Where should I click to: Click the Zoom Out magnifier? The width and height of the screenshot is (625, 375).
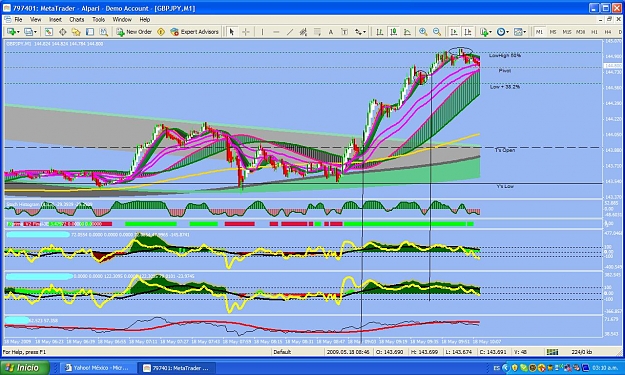pos(437,32)
